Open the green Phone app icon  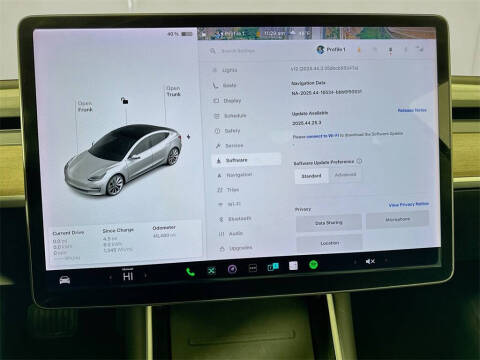click(x=191, y=272)
